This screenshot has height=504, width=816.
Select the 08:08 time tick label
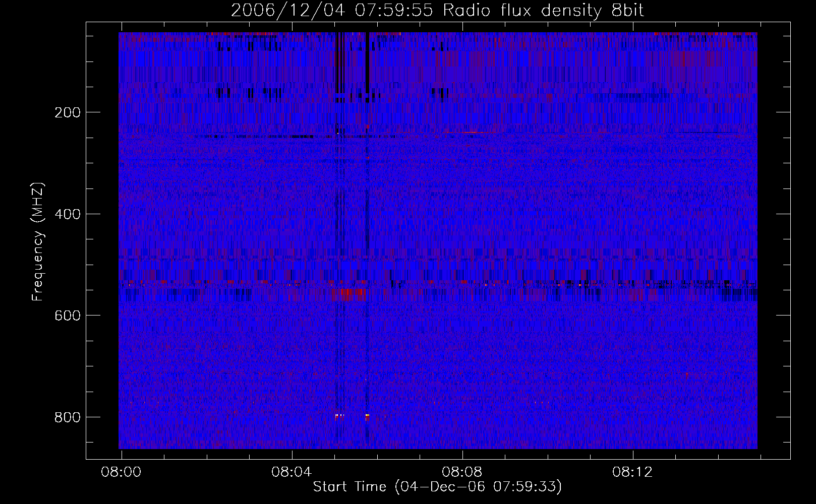click(x=462, y=472)
